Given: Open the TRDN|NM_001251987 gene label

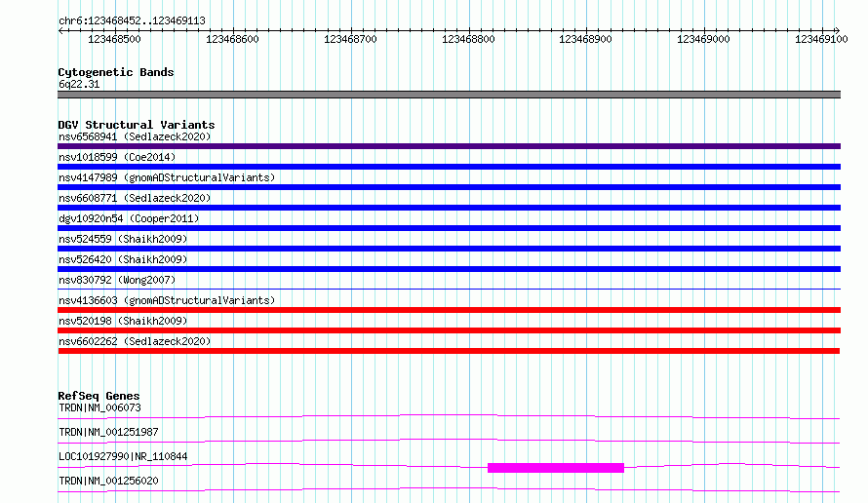Looking at the screenshot, I should [x=108, y=432].
